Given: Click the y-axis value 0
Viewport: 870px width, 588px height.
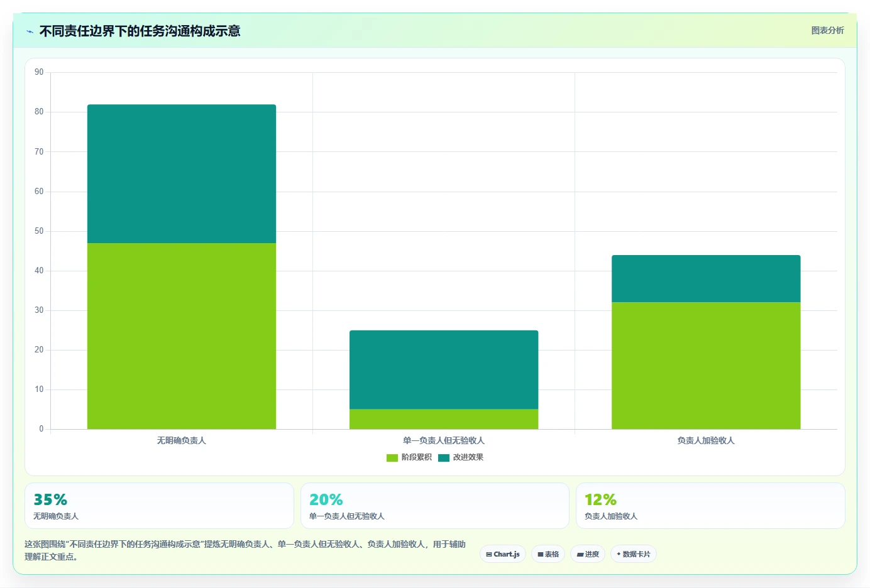Looking at the screenshot, I should [41, 429].
